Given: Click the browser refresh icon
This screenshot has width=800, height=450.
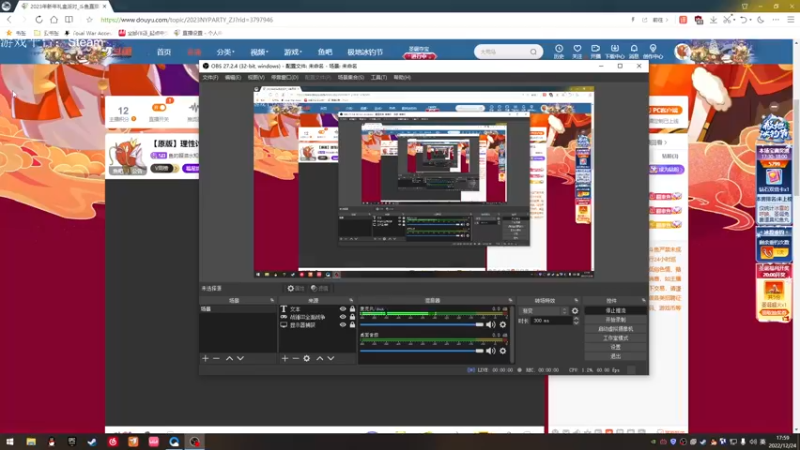Looking at the screenshot, I should (x=39, y=20).
